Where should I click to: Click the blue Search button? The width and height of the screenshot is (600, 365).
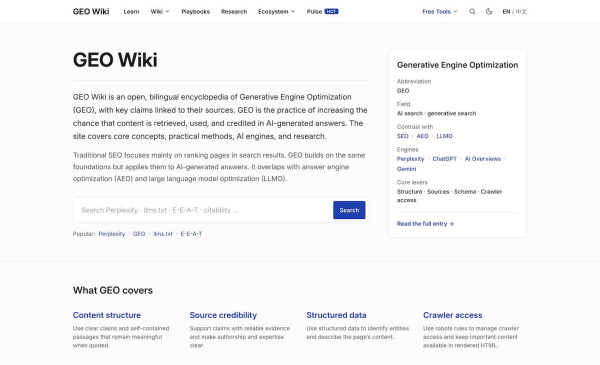(349, 210)
